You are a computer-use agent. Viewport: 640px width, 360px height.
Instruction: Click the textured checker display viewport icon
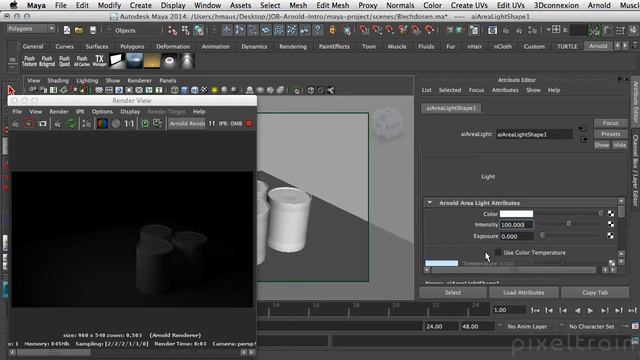click(x=204, y=90)
